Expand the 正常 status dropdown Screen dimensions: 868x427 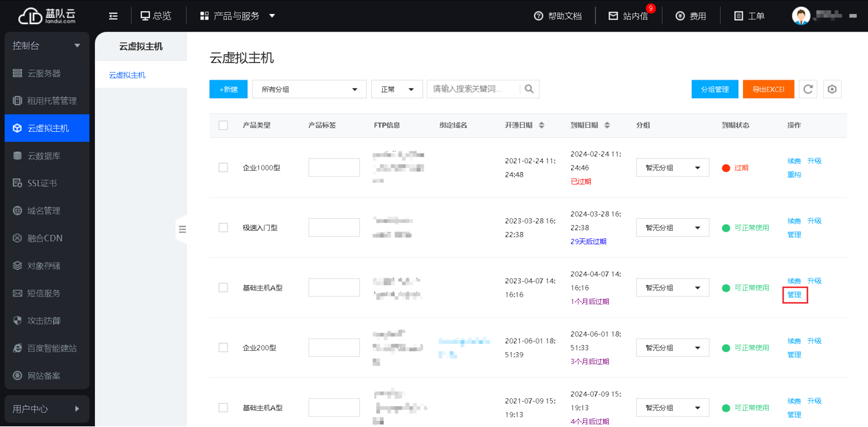click(397, 88)
